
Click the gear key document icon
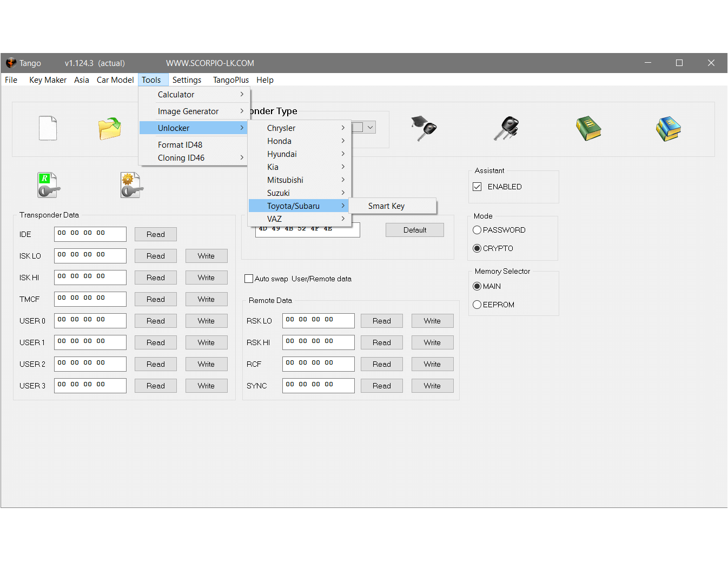pos(131,185)
